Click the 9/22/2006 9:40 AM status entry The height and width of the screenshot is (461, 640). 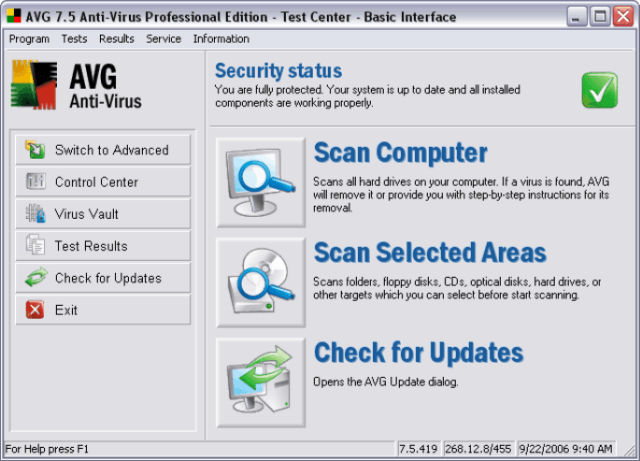click(x=566, y=449)
